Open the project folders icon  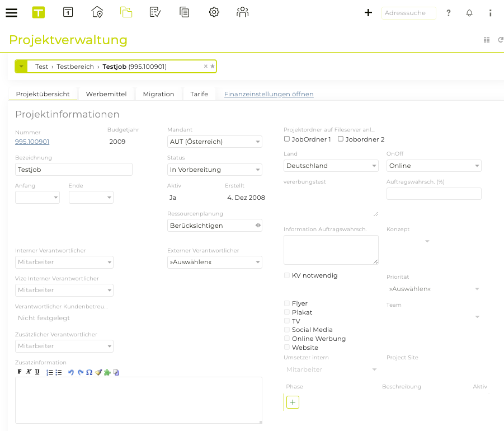tap(126, 12)
